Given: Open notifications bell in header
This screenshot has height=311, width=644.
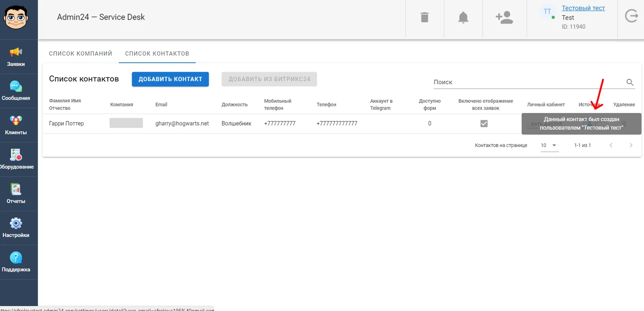Looking at the screenshot, I should click(463, 17).
